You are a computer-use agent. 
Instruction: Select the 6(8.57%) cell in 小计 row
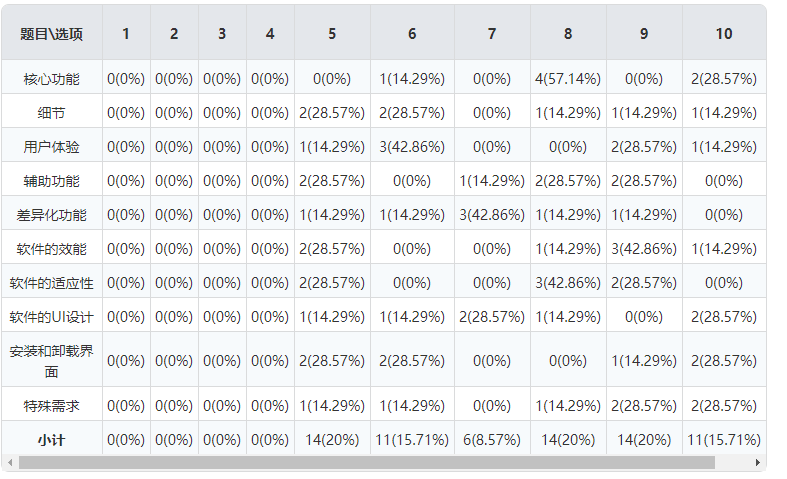[x=492, y=439]
